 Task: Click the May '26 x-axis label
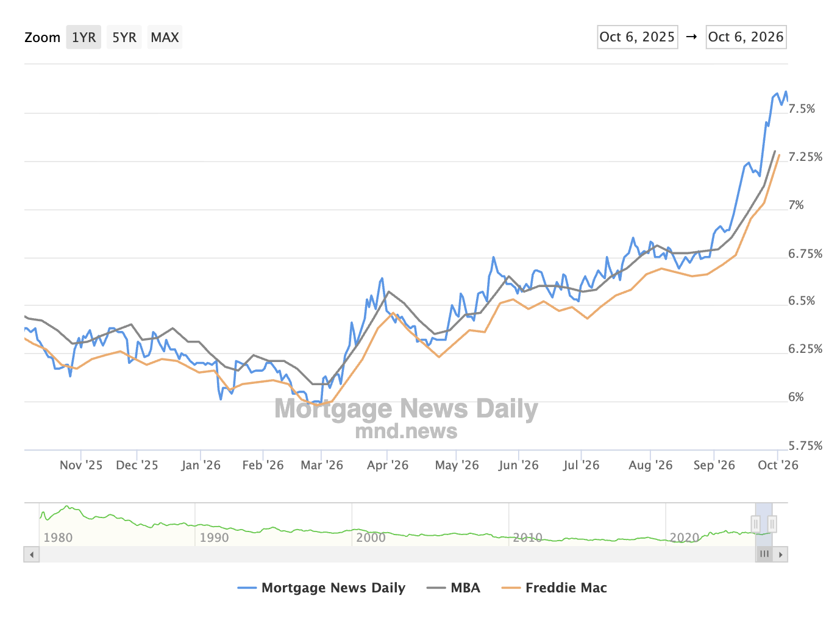[x=457, y=465]
